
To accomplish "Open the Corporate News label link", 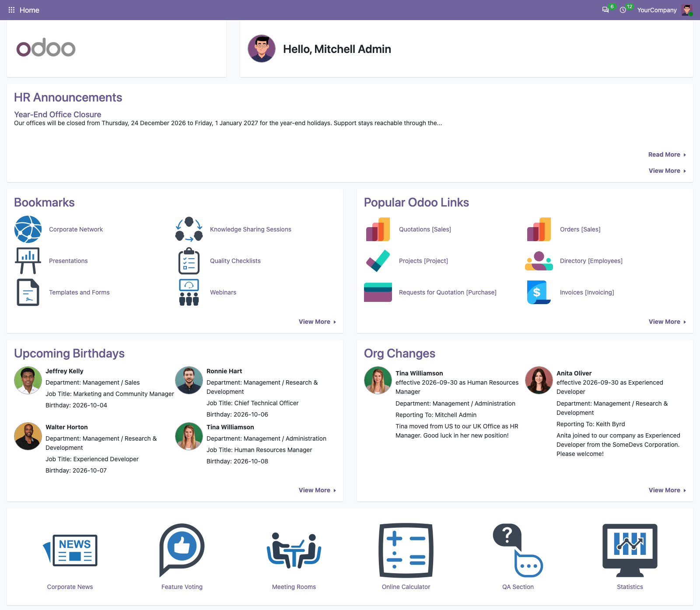I will [70, 587].
